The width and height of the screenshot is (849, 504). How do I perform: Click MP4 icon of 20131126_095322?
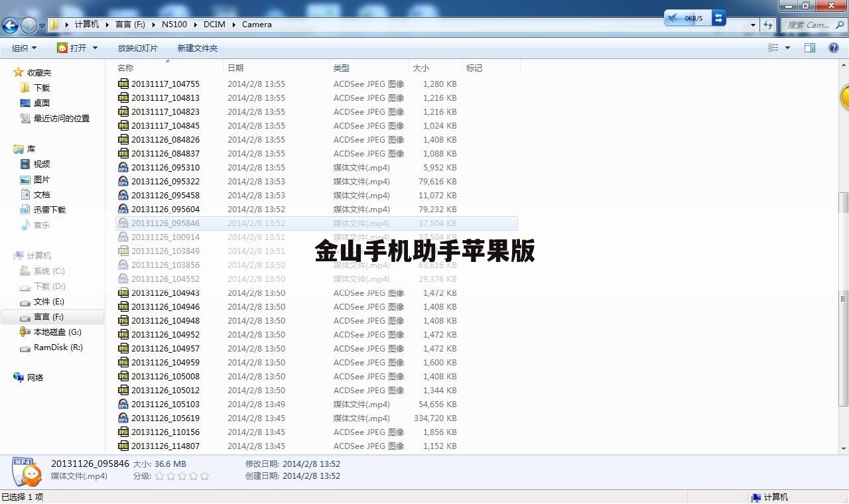123,181
